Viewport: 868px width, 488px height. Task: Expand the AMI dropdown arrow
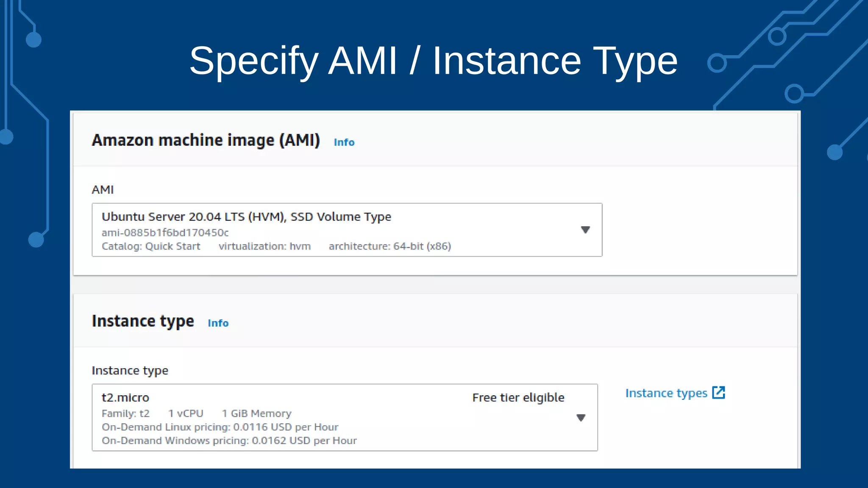[585, 230]
